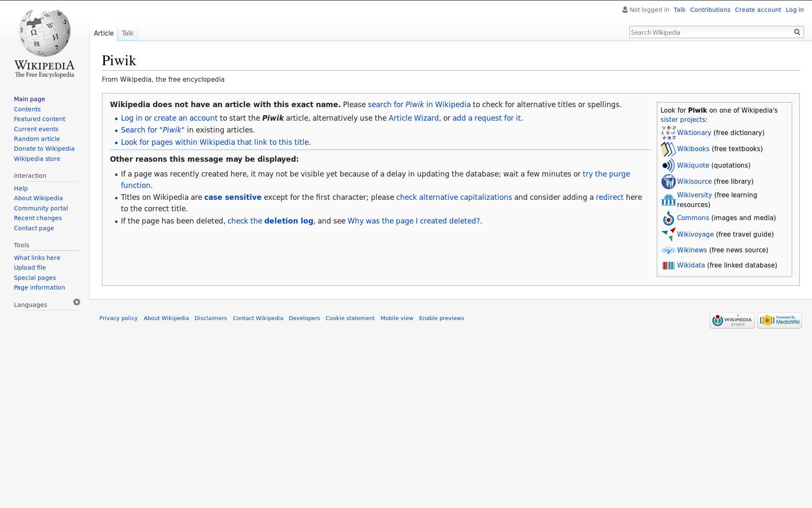The height and width of the screenshot is (508, 812).
Task: Click the Wikiquote logo icon
Action: click(x=668, y=166)
